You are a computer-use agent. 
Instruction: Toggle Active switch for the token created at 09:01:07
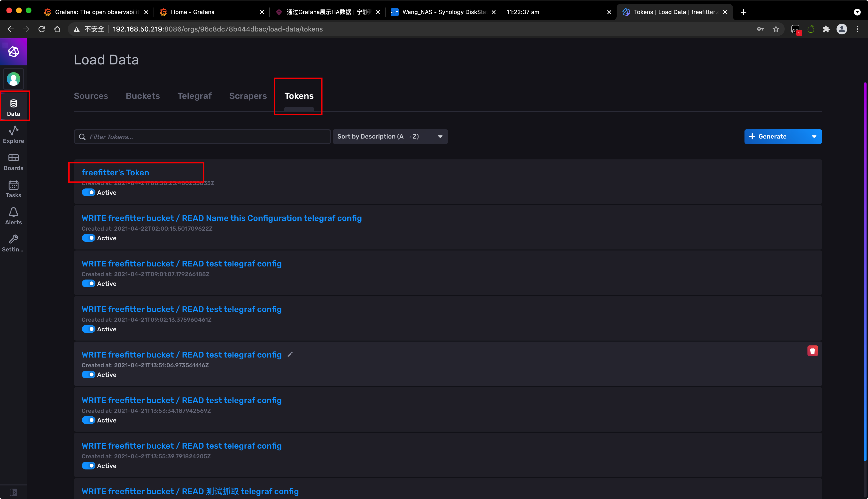pyautogui.click(x=88, y=284)
